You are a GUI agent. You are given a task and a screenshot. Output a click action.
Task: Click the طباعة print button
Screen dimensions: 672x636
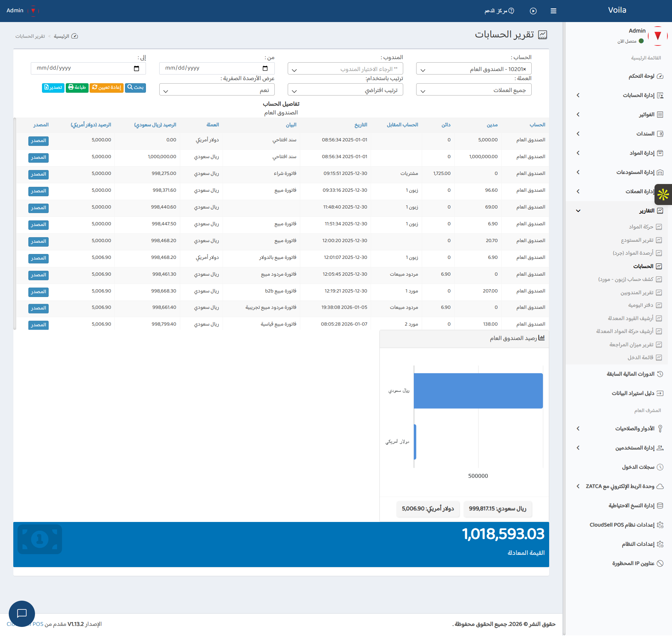77,87
